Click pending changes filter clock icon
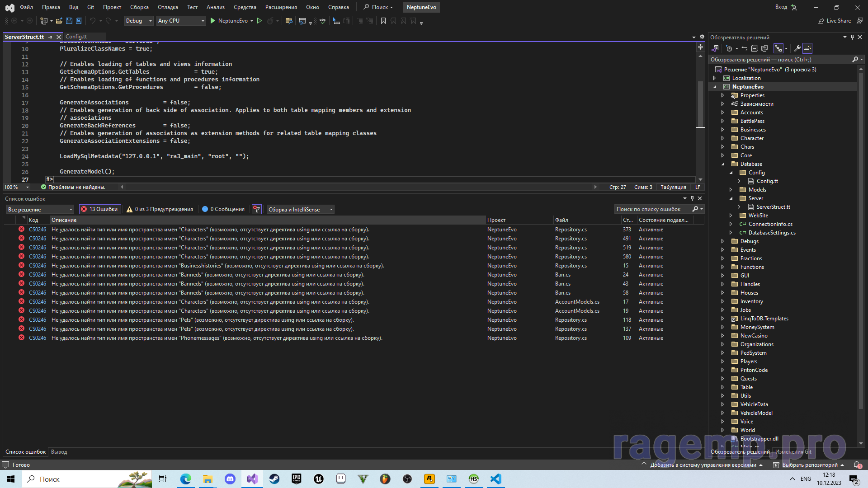This screenshot has width=868, height=488. (729, 48)
